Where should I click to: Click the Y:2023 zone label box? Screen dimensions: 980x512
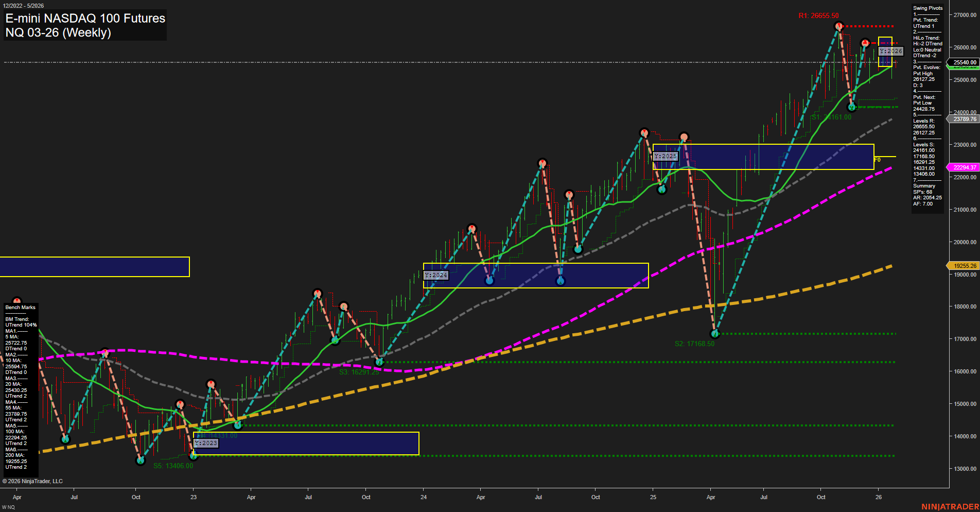pos(207,443)
